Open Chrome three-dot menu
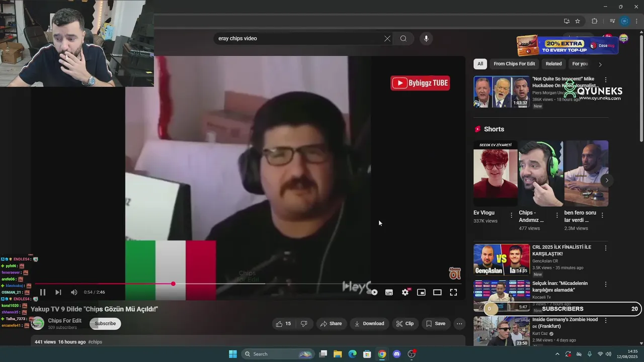This screenshot has width=644, height=362. [636, 21]
